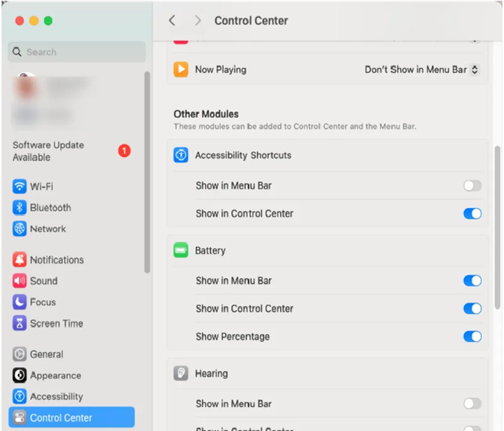Image resolution: width=504 pixels, height=431 pixels.
Task: Click inside the Search field
Action: (76, 52)
